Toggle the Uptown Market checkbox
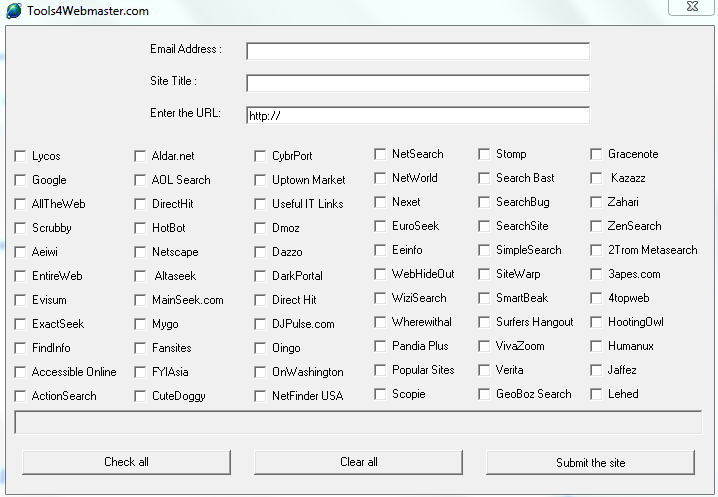The width and height of the screenshot is (718, 497). pos(260,180)
